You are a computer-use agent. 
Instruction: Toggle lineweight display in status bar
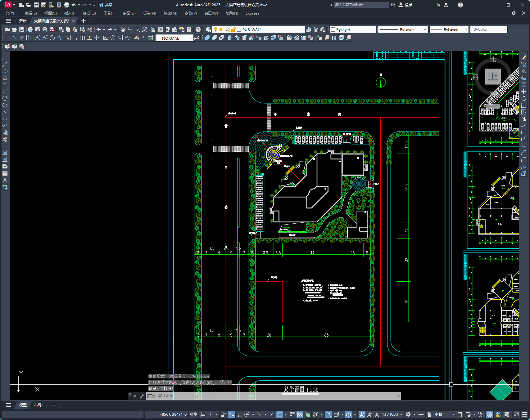click(x=292, y=414)
